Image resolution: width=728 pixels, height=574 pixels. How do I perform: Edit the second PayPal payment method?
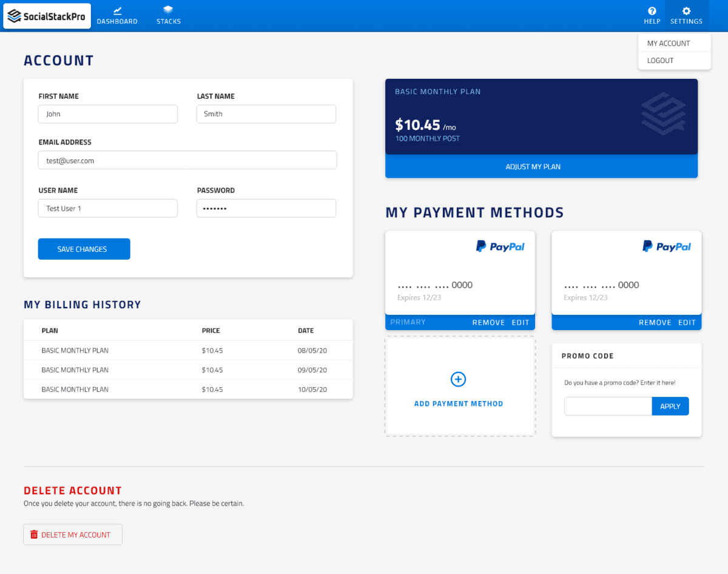[x=687, y=323]
